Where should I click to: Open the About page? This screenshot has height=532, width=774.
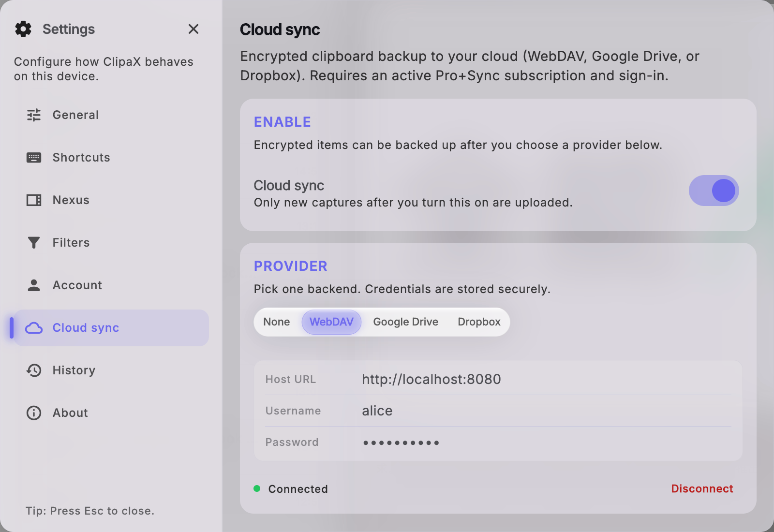[x=111, y=413]
